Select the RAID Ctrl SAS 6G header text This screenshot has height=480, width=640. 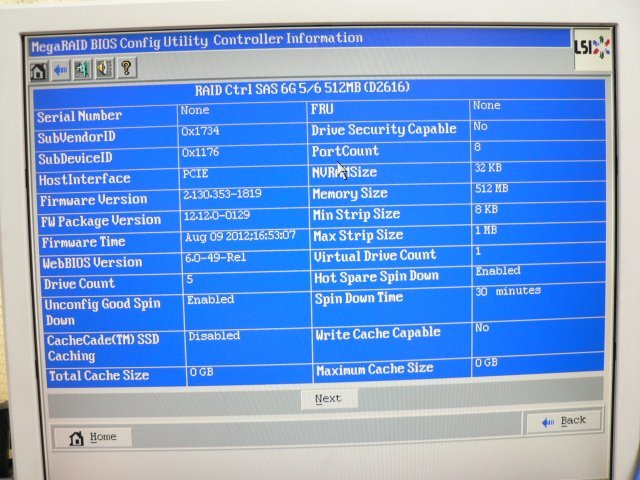tap(302, 88)
